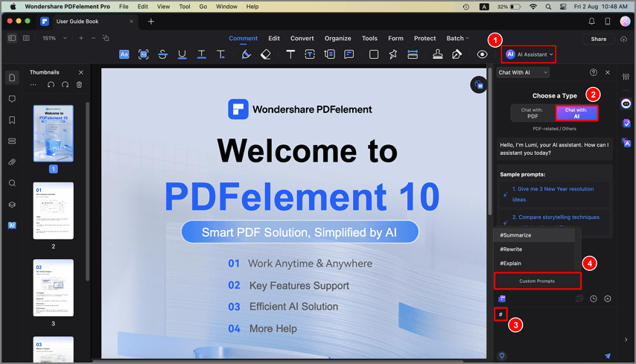Select the Callout tool
Screen dimensions: 636x364
330,54
